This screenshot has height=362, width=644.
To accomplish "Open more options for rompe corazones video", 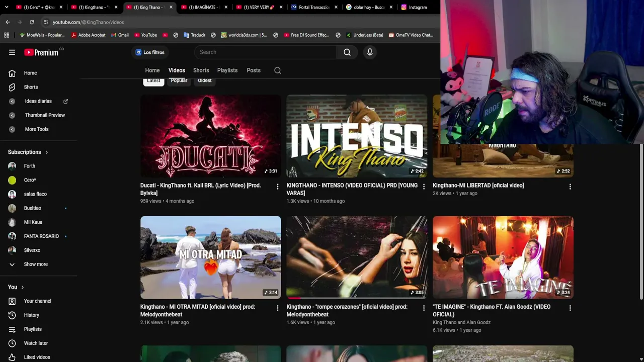I will [x=424, y=308].
